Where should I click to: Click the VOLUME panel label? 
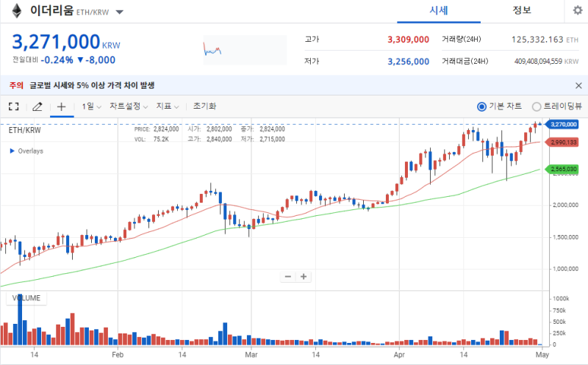[26, 298]
